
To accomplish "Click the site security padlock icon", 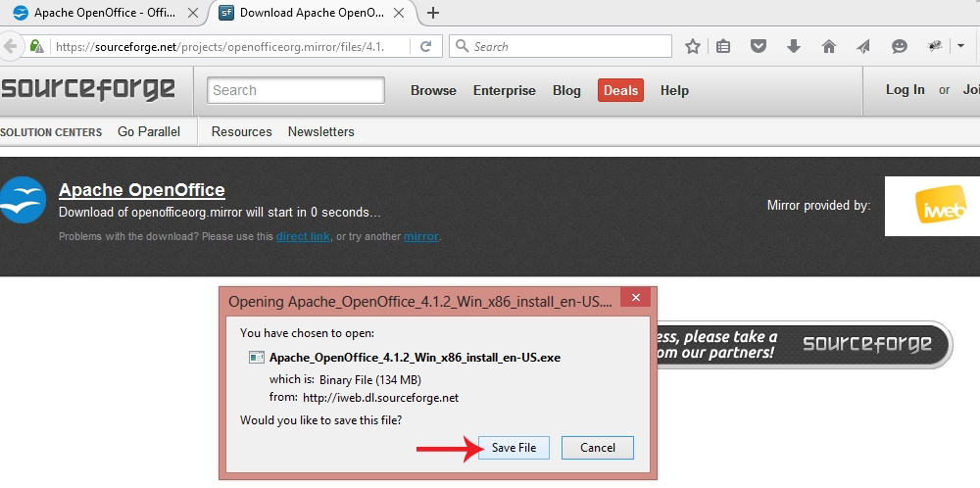I will pyautogui.click(x=37, y=46).
